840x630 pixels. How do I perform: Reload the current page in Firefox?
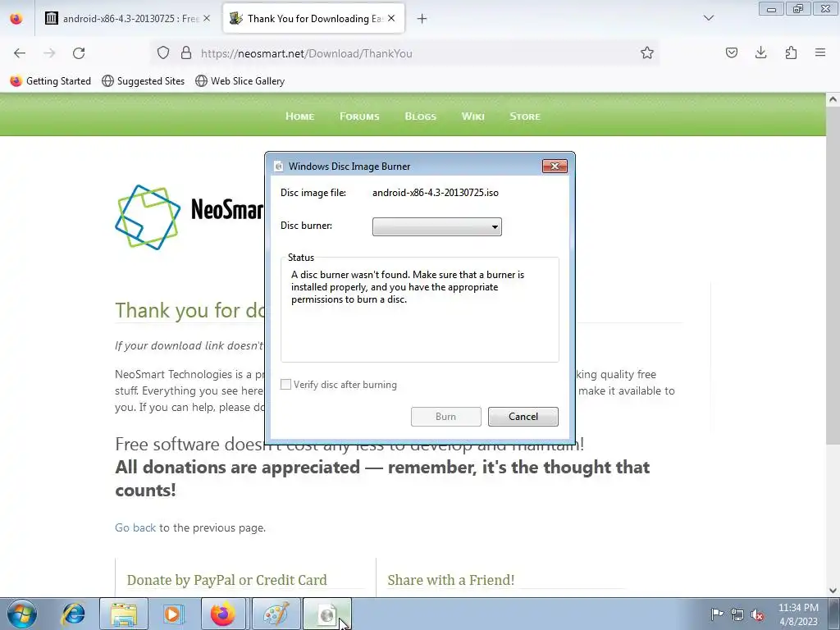tap(79, 53)
